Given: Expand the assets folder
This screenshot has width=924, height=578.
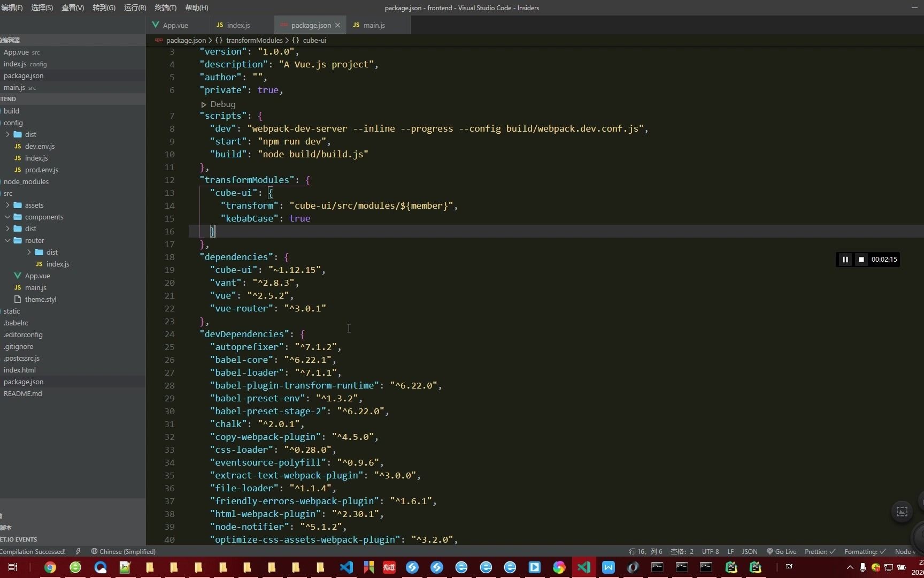Looking at the screenshot, I should (x=7, y=205).
